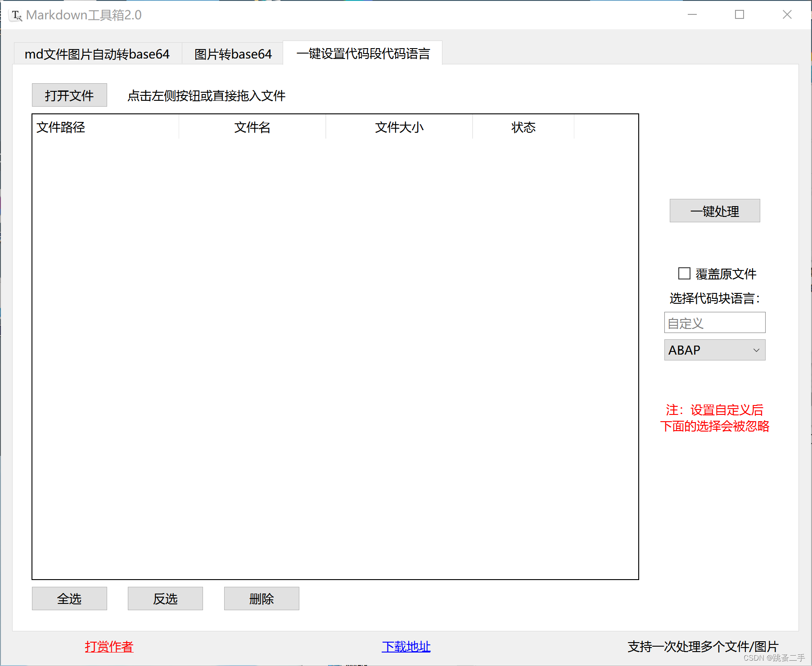Click the 支持一次处理多个文件/图片 text
Viewport: 812px width, 666px height.
(x=703, y=647)
